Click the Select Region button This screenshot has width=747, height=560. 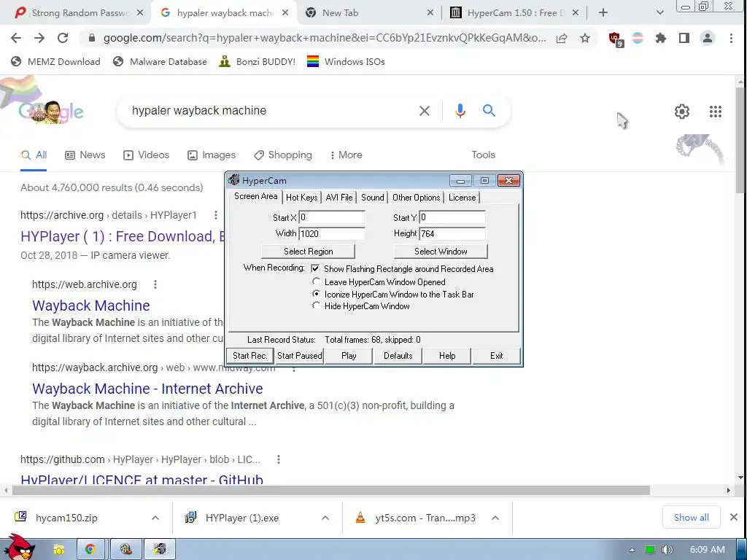point(309,252)
